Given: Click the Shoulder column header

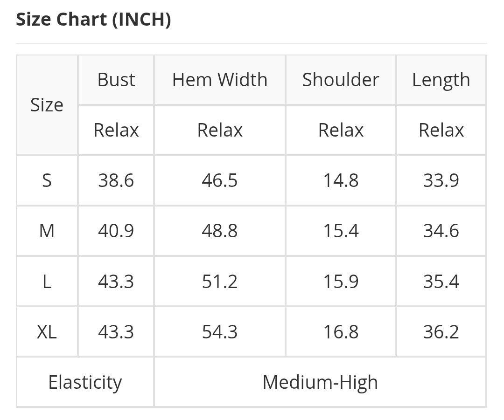Looking at the screenshot, I should [341, 80].
